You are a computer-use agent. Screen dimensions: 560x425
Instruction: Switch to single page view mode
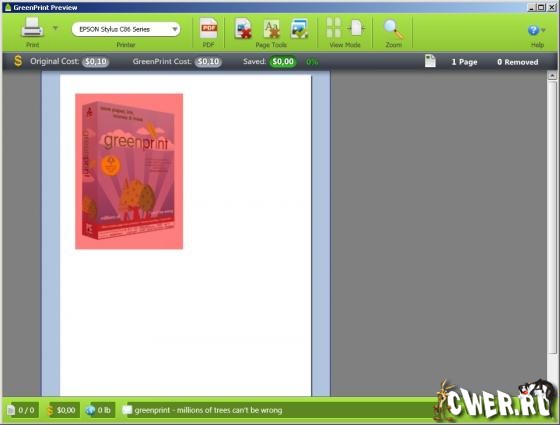356,28
